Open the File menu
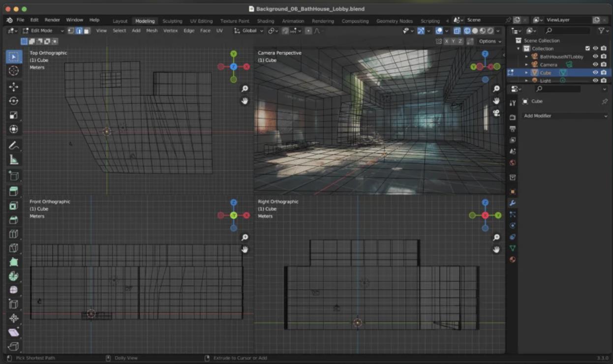 (x=20, y=20)
